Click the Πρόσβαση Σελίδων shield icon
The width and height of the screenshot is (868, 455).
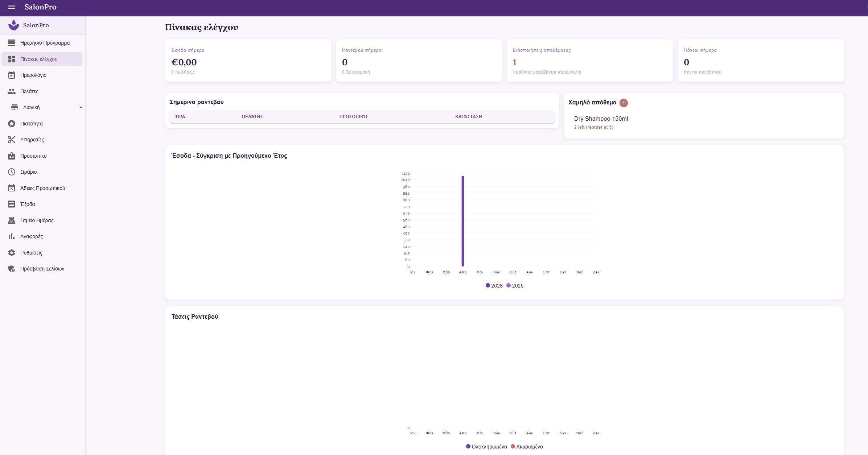point(12,269)
